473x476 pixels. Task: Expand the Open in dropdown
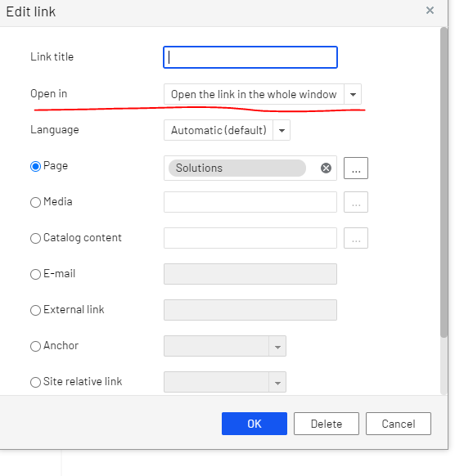[x=353, y=94]
